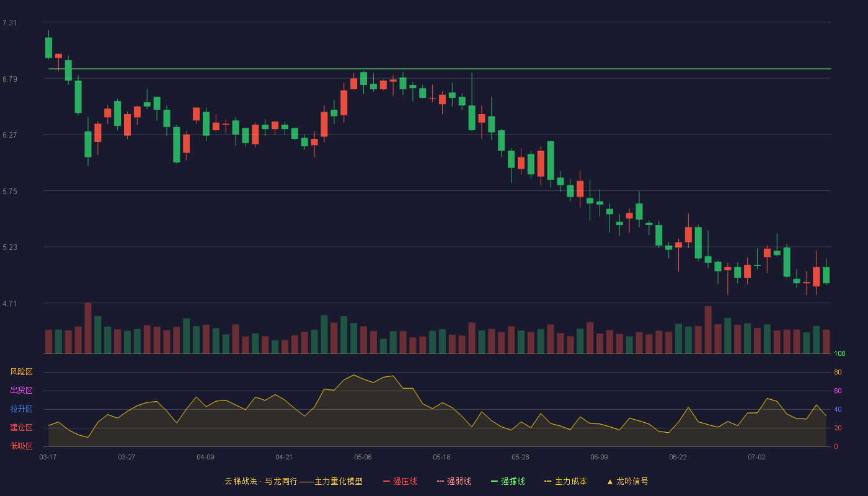868x496 pixels.
Task: Click the orange 80 indicator axis value
Action: 838,373
